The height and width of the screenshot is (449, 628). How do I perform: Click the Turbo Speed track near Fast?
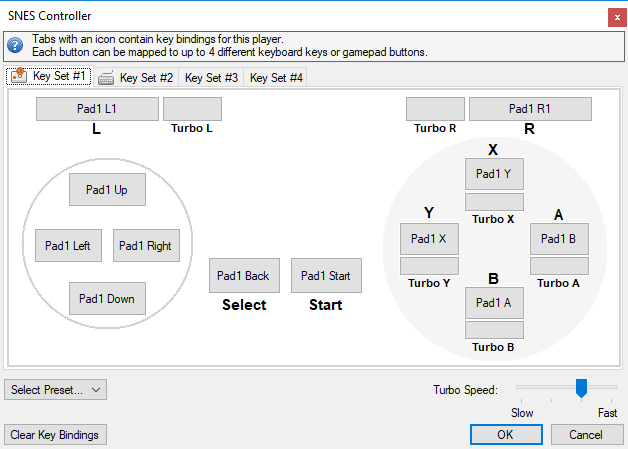pos(611,387)
